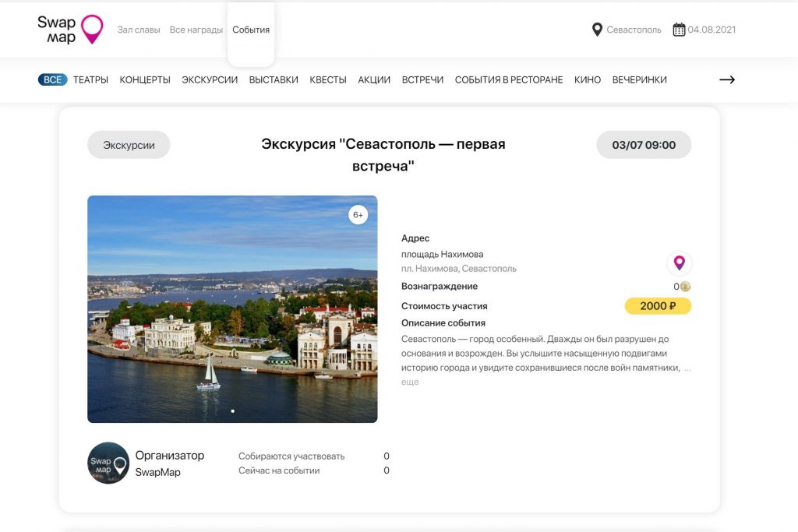
Task: Filter events by ВЕЧЕРИНКИ
Action: point(639,80)
